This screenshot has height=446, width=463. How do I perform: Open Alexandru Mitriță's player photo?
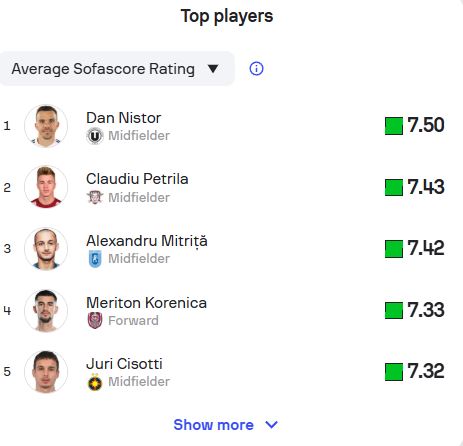pyautogui.click(x=46, y=249)
